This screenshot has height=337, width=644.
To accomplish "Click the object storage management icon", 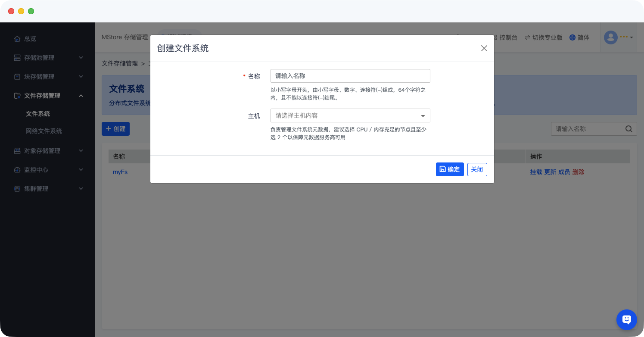I will [x=17, y=151].
